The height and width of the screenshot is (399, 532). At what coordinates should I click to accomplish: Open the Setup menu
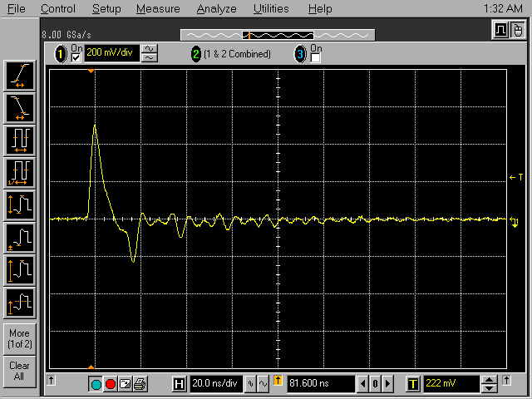(x=106, y=8)
